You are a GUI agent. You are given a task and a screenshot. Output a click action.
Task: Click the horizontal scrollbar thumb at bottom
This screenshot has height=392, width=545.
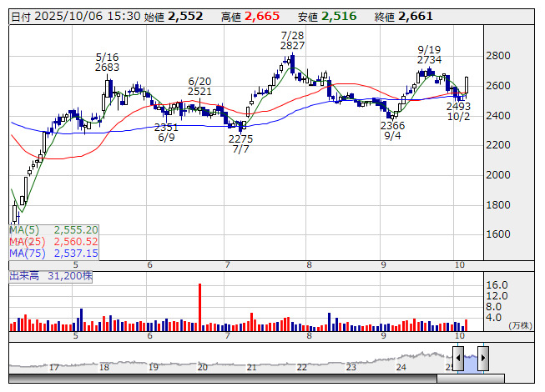[x=471, y=379]
